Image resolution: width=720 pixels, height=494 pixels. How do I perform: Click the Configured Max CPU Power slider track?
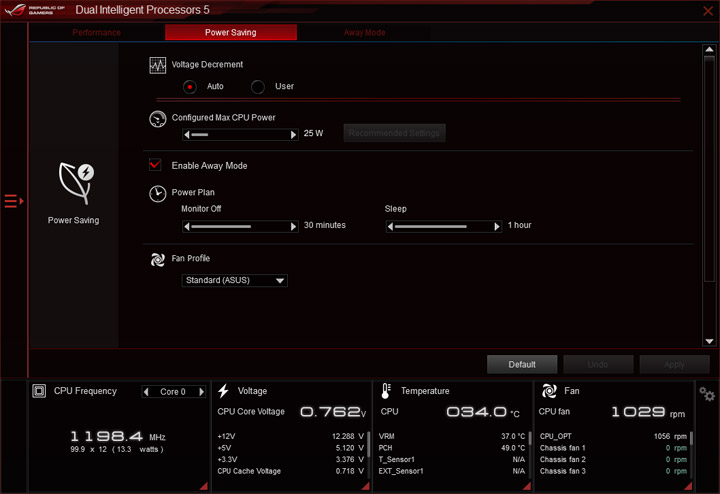point(240,135)
